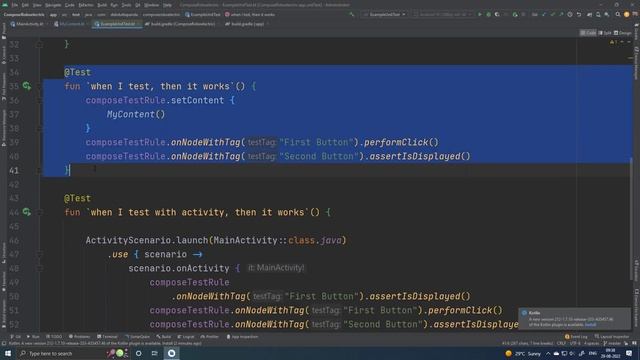Switch to build.gradle (ComposeRobolectric) tab

point(180,24)
